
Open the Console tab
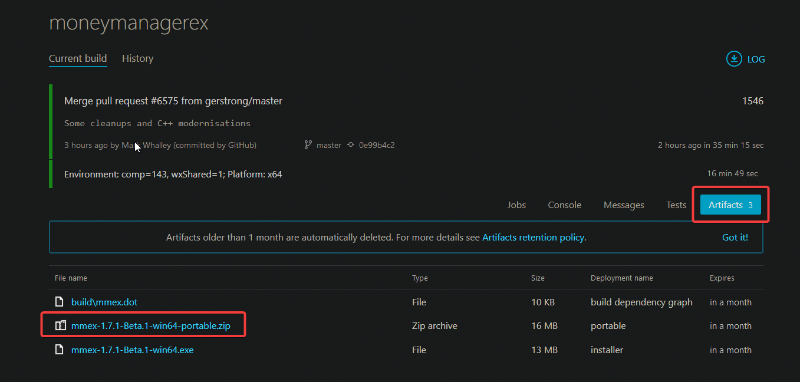pyautogui.click(x=564, y=205)
